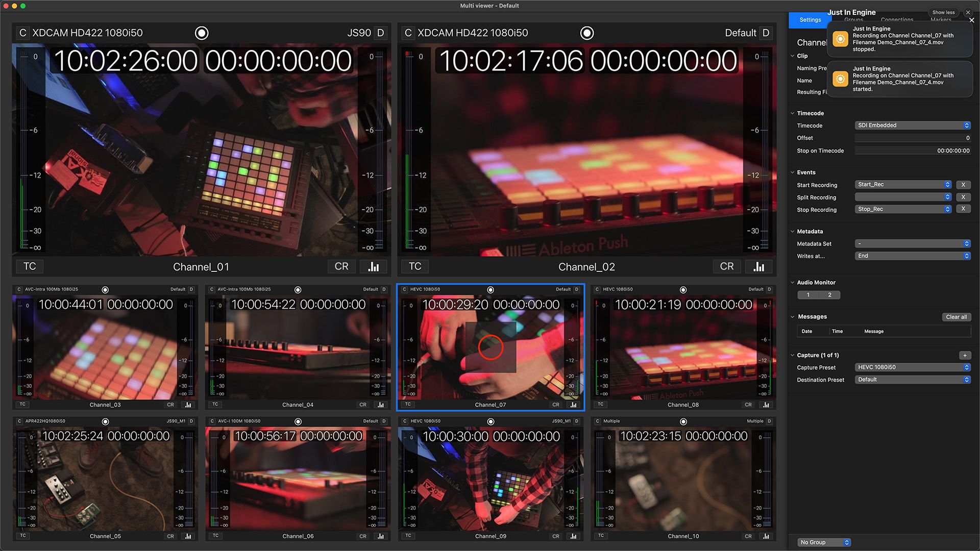Clear Start Recording event with X

(963, 185)
